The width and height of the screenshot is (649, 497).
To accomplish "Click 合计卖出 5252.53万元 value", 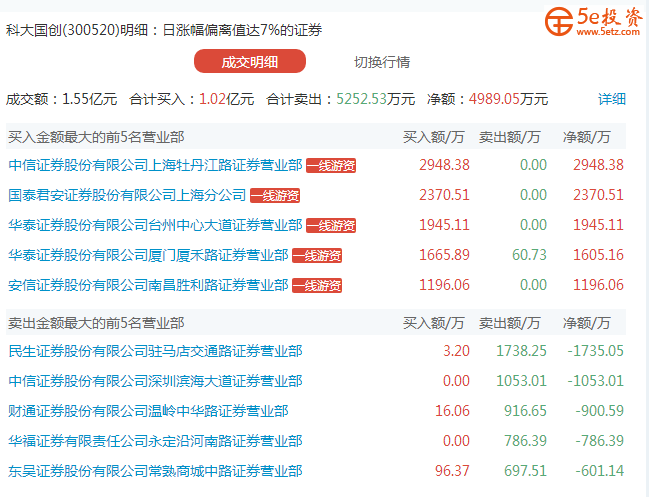I will point(375,99).
